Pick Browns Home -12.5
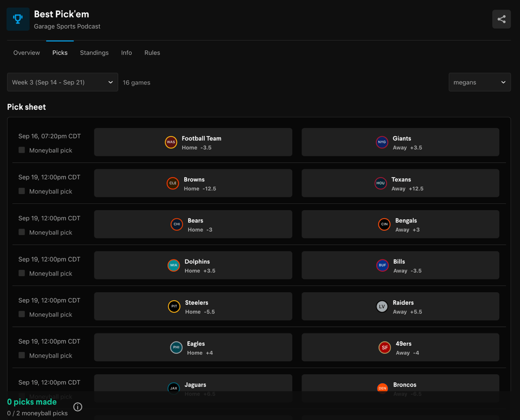 (193, 183)
